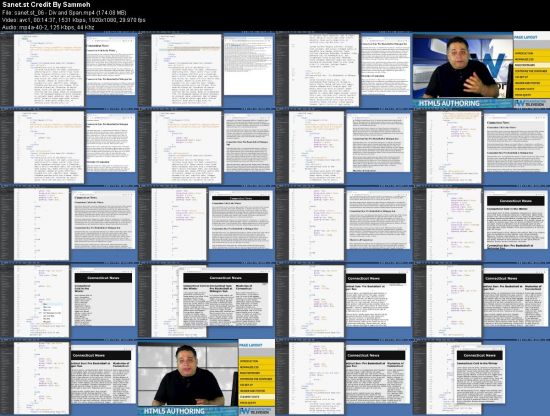Click "PAGE LAYOUT" heading in gray wall frame

pos(251,345)
